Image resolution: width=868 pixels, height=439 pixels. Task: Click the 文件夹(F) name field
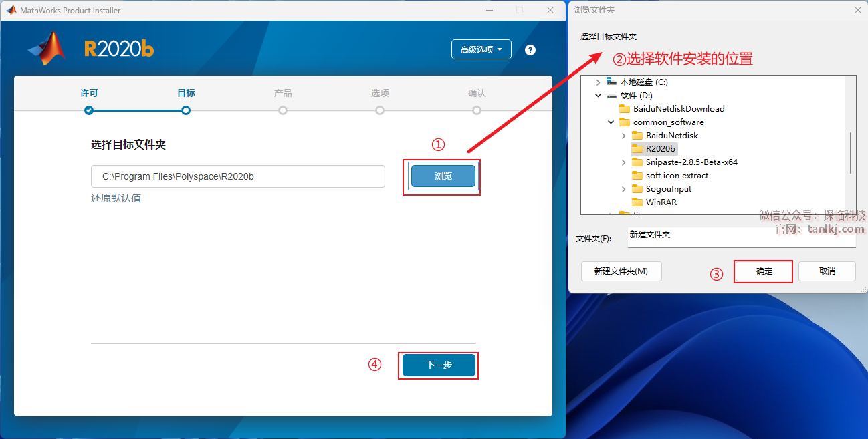point(742,237)
